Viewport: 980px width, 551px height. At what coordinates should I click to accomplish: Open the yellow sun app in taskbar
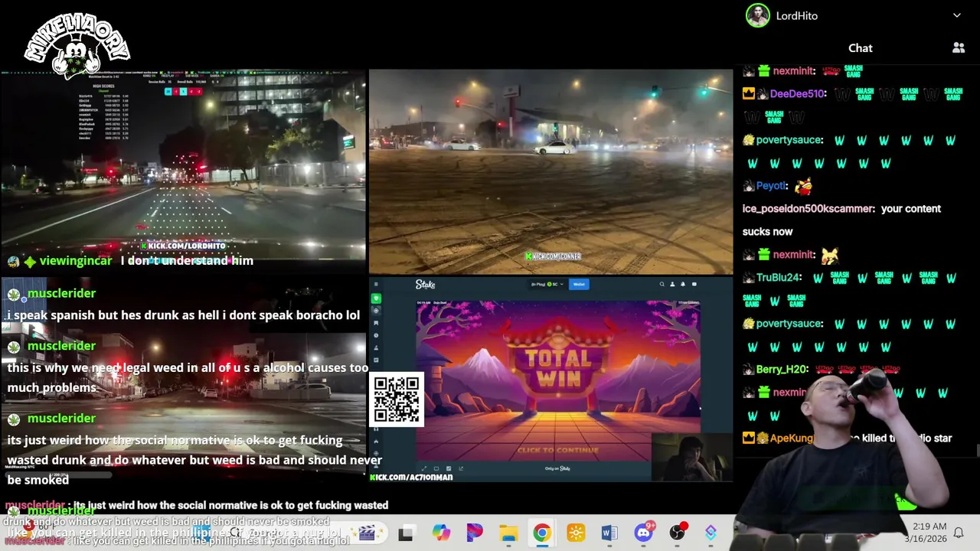576,533
